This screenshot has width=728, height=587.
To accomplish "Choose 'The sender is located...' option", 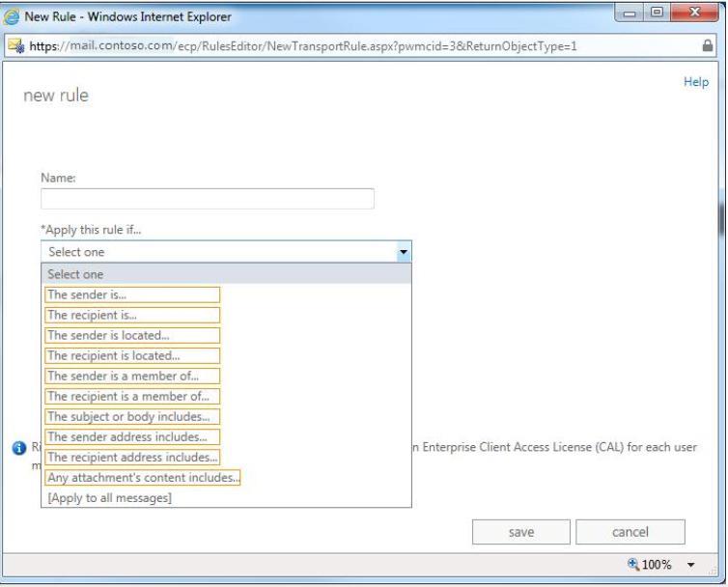I will tap(132, 335).
